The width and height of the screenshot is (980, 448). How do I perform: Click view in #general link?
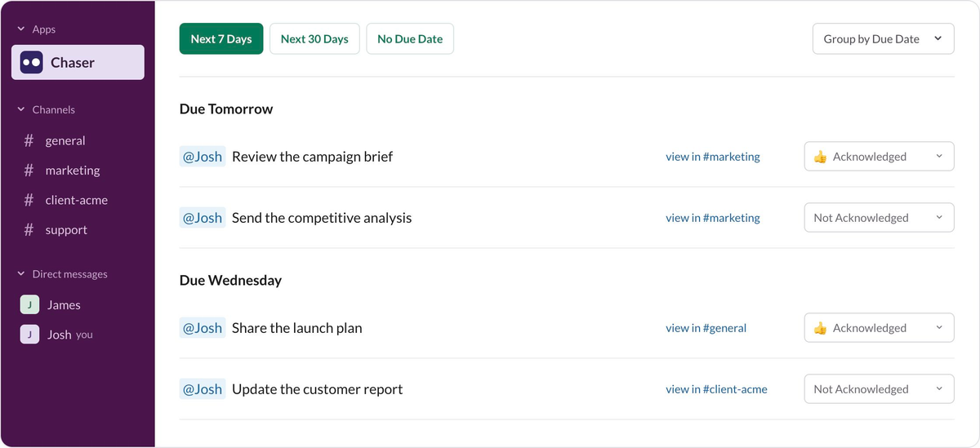click(706, 328)
